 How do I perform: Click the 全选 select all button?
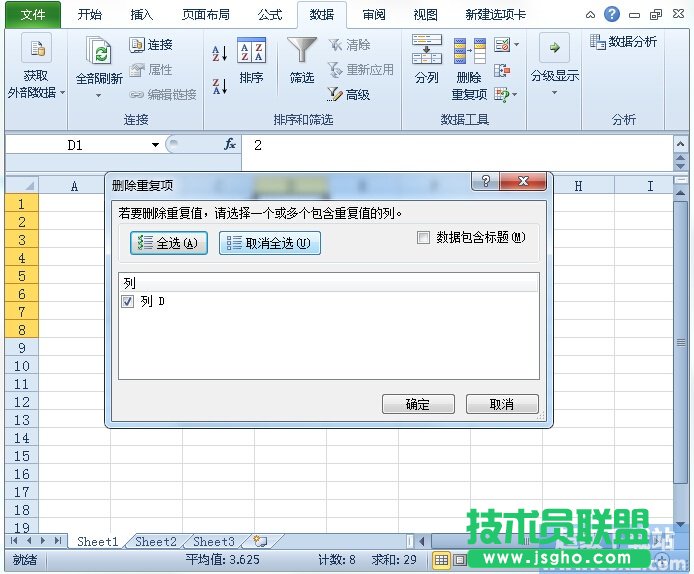(168, 243)
